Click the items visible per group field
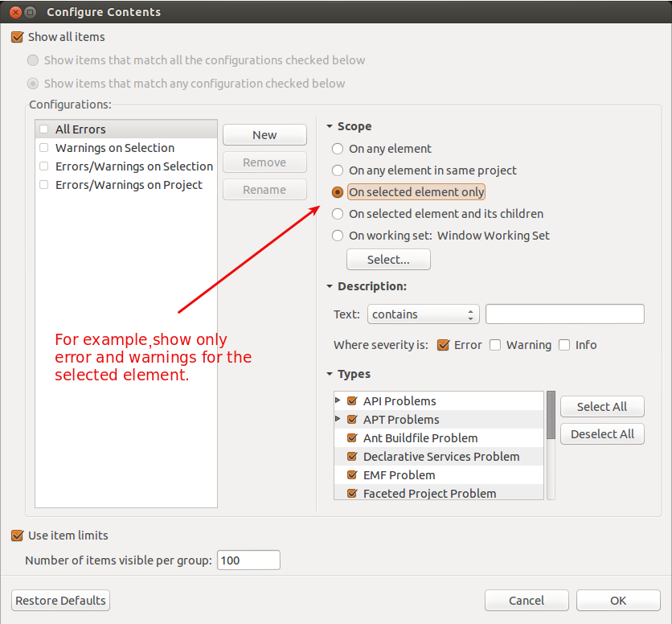The image size is (672, 624). pos(248,560)
